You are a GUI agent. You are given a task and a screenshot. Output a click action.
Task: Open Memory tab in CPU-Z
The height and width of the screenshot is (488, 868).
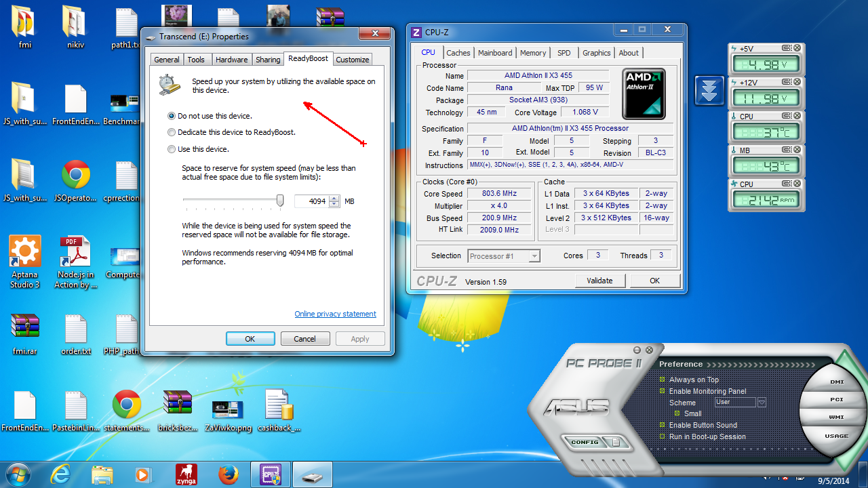533,53
